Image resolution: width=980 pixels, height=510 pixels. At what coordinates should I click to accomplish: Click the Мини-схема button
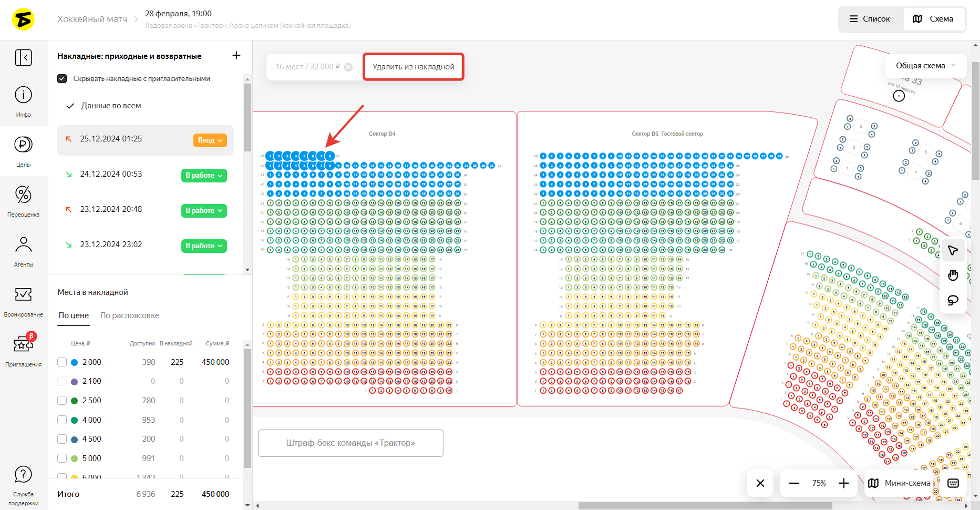tap(901, 483)
